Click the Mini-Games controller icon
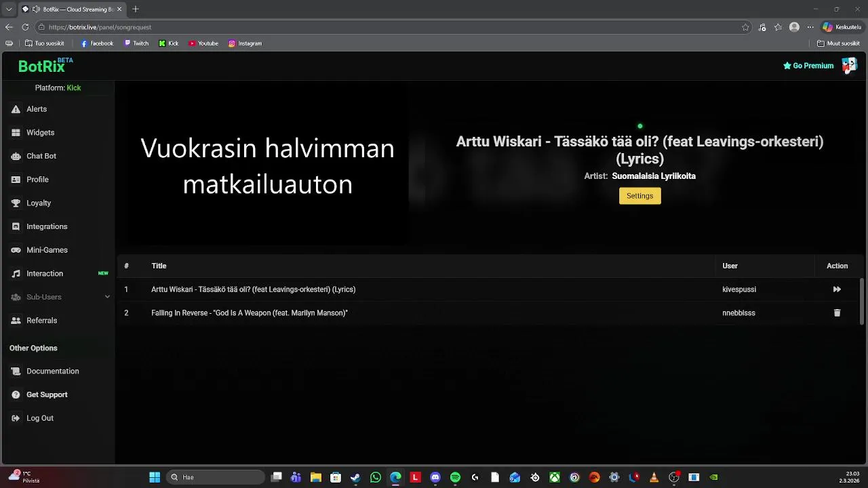The height and width of the screenshot is (488, 868). [16, 250]
